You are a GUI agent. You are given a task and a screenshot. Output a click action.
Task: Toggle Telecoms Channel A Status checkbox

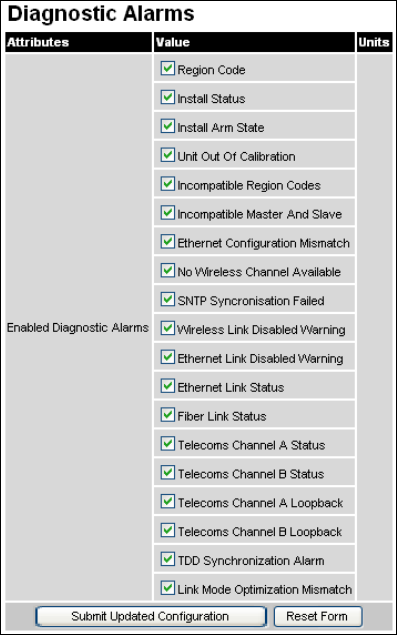167,444
